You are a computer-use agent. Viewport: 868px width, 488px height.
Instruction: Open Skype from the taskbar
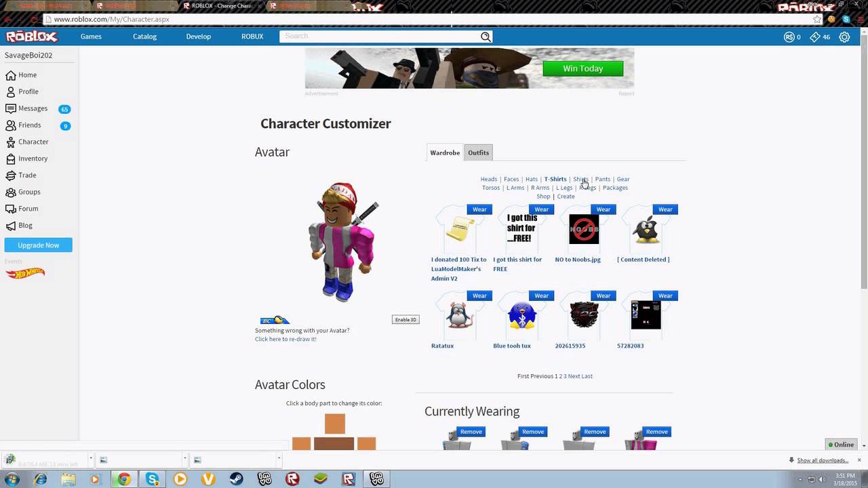[152, 479]
